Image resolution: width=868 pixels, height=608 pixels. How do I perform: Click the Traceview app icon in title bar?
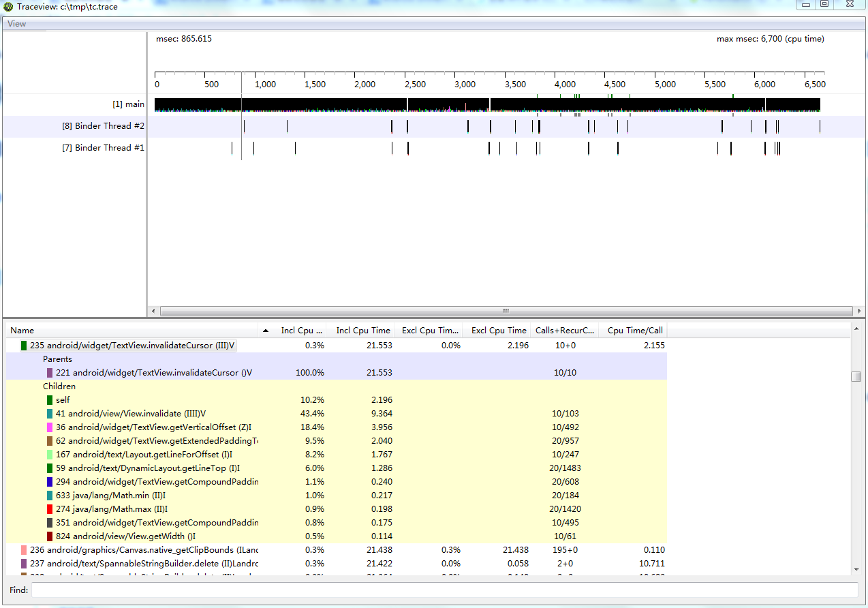click(8, 6)
